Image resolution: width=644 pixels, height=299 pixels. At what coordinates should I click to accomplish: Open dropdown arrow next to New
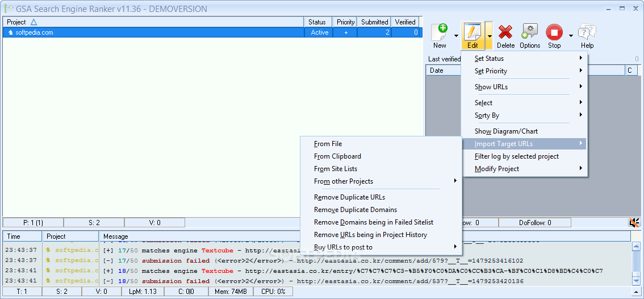coord(456,36)
